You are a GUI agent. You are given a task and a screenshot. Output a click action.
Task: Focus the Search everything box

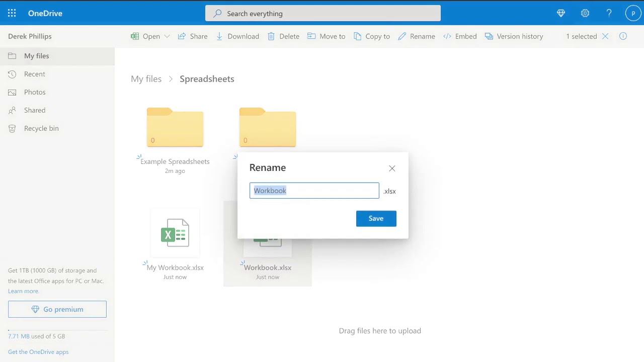[x=323, y=14]
